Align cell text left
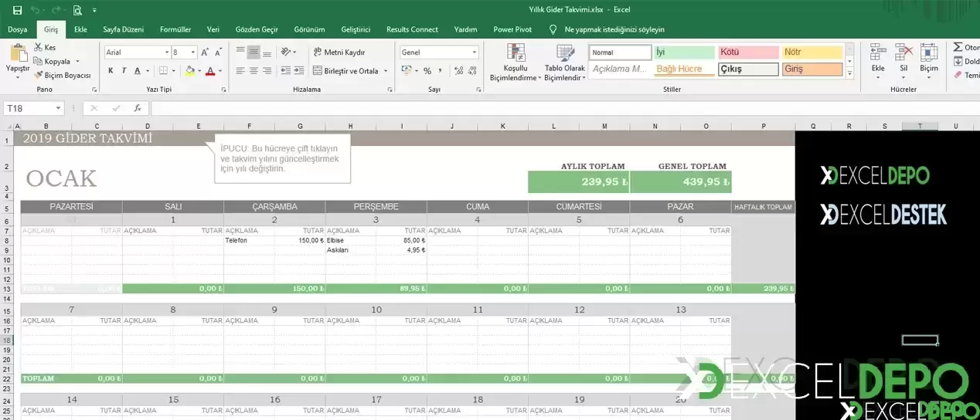Image resolution: width=980 pixels, height=420 pixels. (240, 71)
